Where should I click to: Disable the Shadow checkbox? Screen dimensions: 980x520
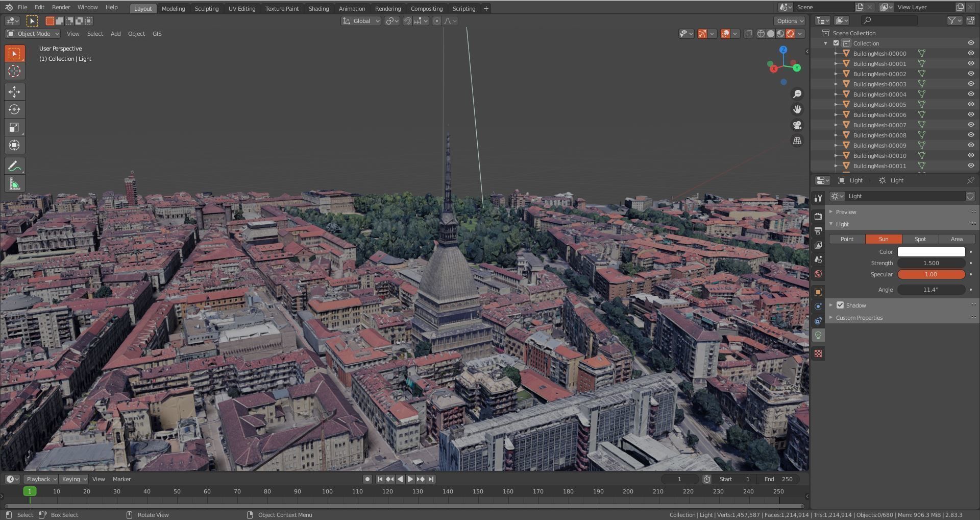coord(840,305)
